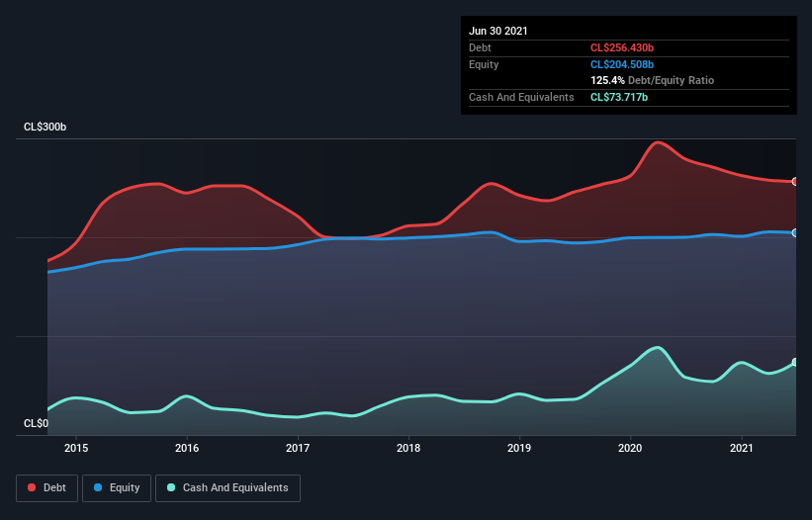Click the CL$300b y-axis label

(x=45, y=128)
